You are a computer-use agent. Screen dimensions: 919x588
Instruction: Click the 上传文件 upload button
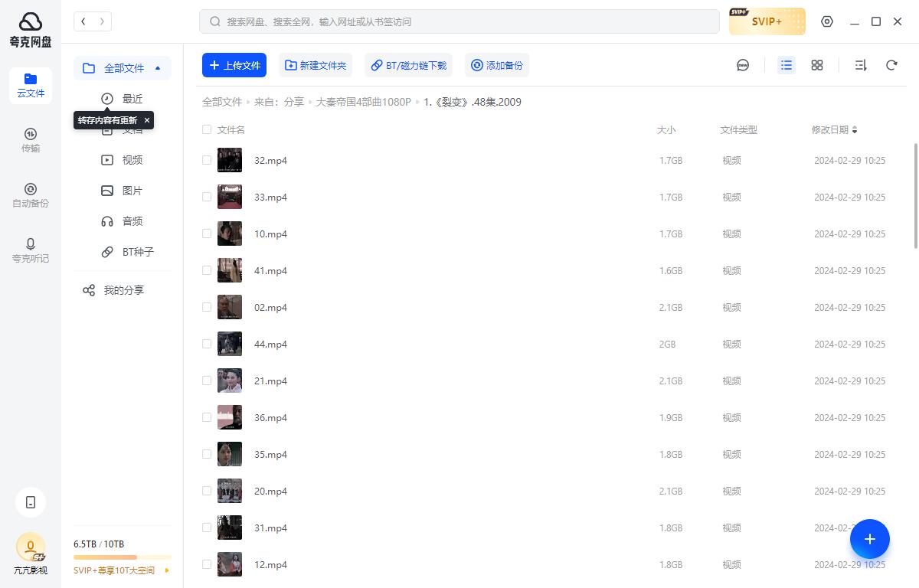(234, 65)
